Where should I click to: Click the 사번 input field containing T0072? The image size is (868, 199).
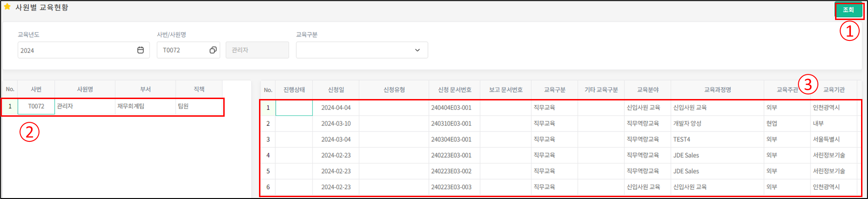click(182, 50)
